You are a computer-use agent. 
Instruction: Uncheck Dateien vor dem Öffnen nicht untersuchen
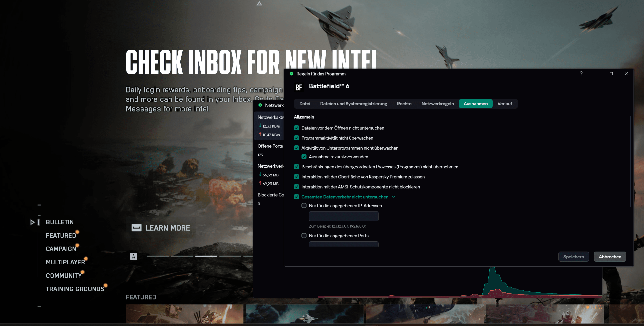(296, 128)
